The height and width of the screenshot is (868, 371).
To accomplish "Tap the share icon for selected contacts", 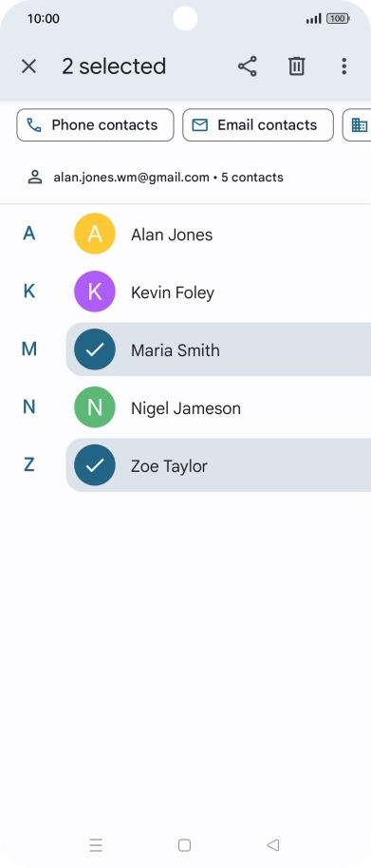I will 247,66.
